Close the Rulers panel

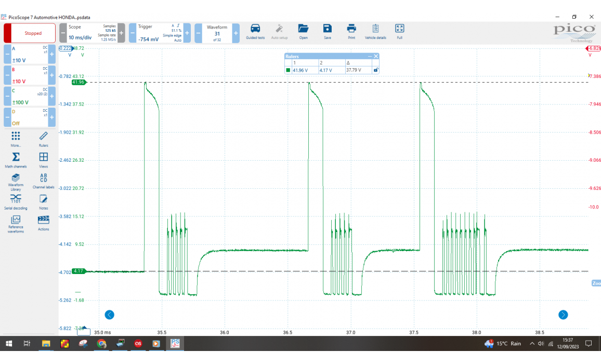point(376,56)
